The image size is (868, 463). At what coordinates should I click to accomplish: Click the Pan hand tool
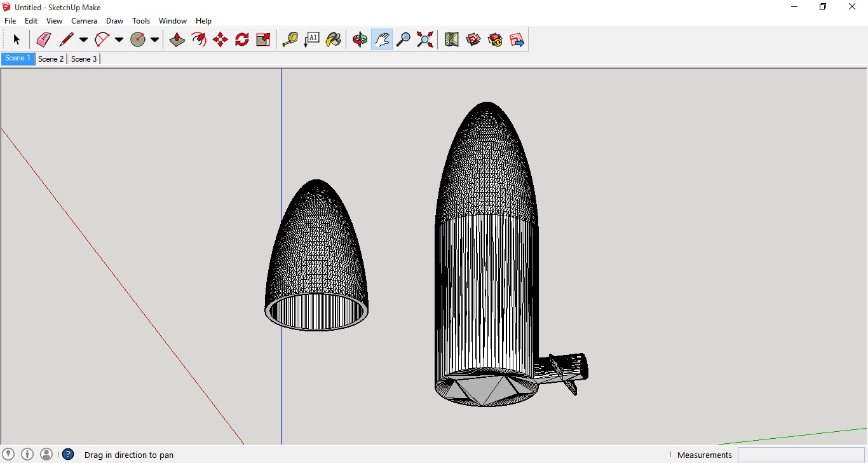[x=382, y=39]
